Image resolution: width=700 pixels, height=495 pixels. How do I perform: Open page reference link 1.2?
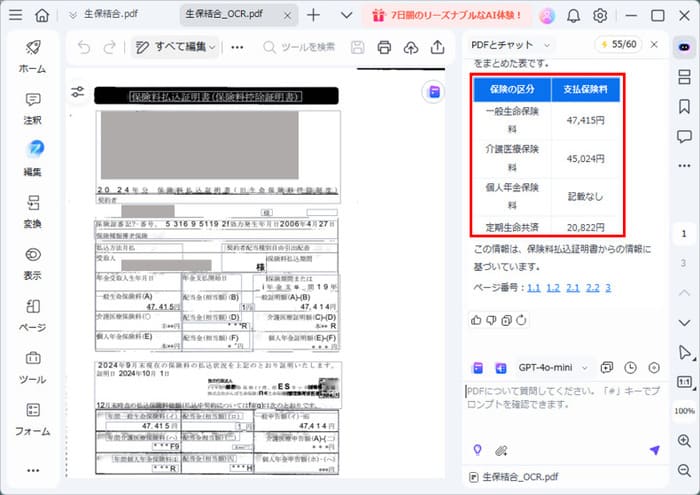click(x=553, y=287)
